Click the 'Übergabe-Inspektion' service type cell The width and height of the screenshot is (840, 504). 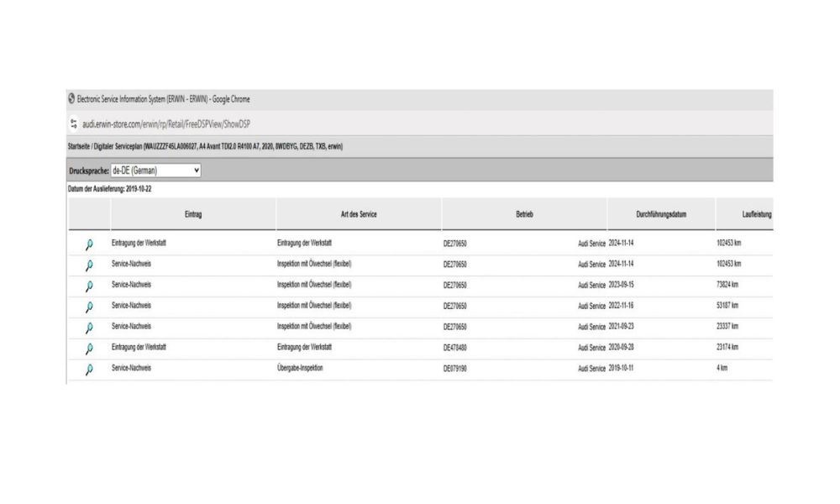(300, 368)
